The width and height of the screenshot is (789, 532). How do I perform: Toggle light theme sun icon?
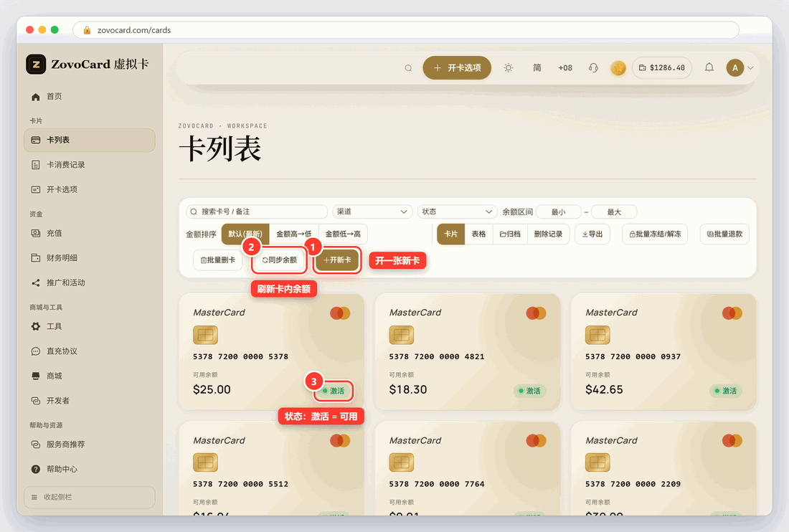click(509, 68)
